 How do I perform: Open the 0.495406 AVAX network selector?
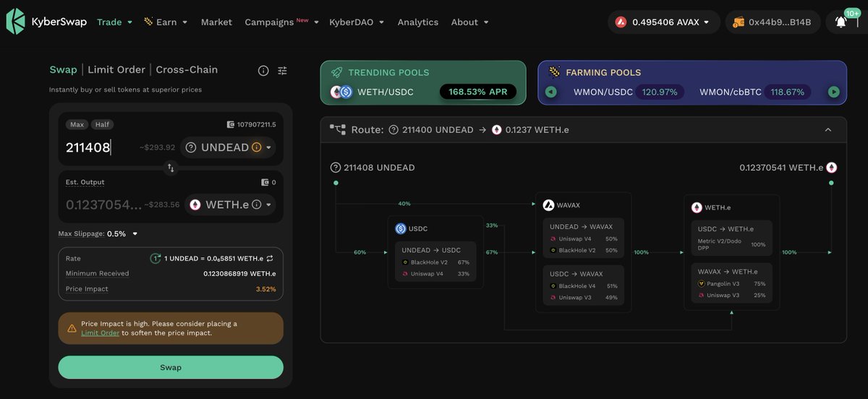click(663, 22)
